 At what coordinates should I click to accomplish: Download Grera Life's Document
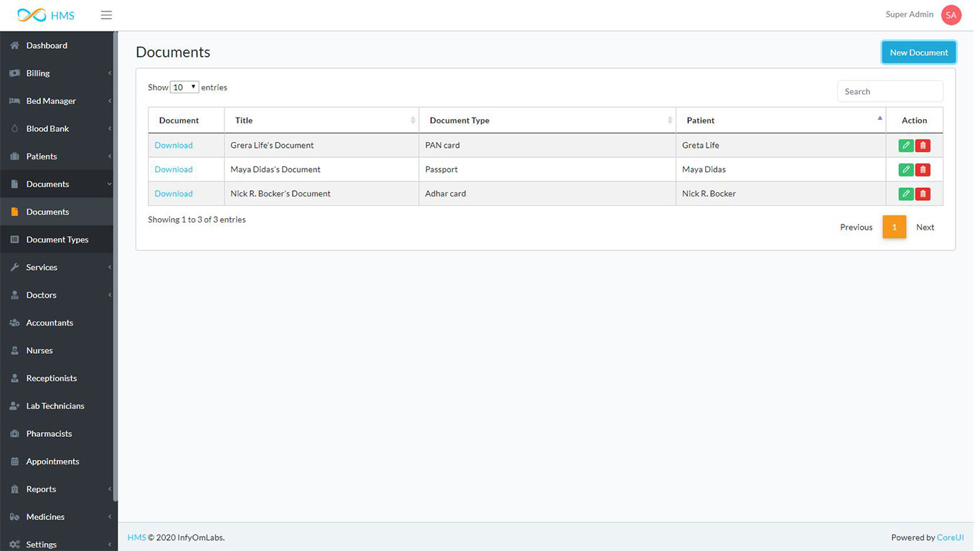tap(174, 146)
